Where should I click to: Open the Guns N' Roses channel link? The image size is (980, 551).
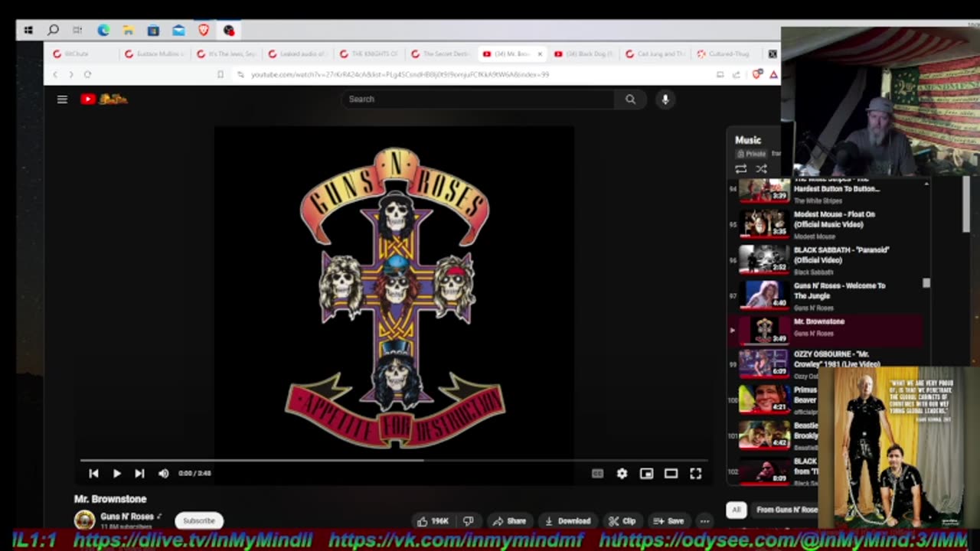pos(127,517)
